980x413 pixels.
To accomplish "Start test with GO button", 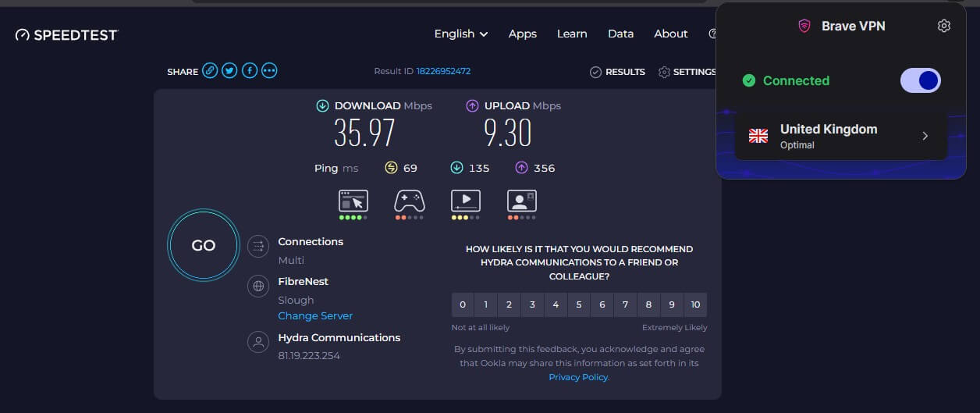I will [204, 245].
